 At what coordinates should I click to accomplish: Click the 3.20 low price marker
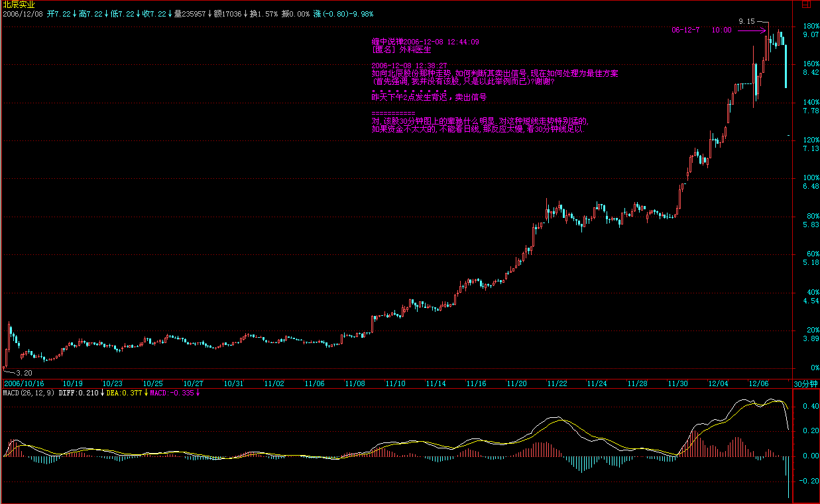point(24,374)
